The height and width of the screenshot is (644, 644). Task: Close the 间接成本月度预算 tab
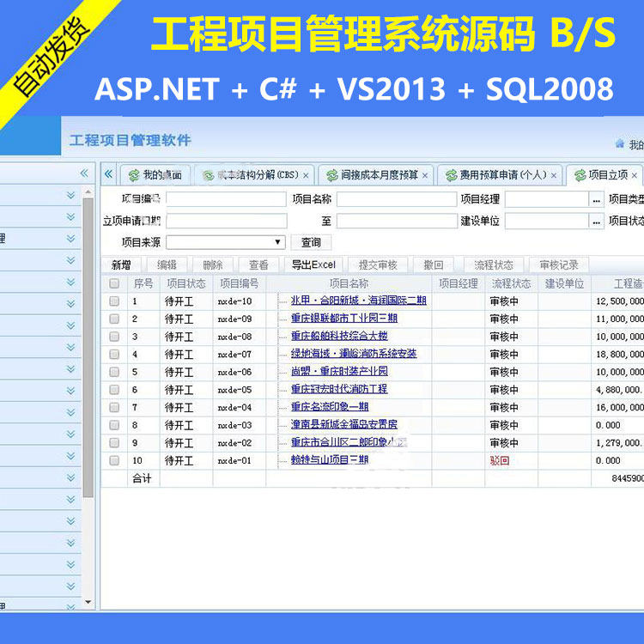[425, 176]
